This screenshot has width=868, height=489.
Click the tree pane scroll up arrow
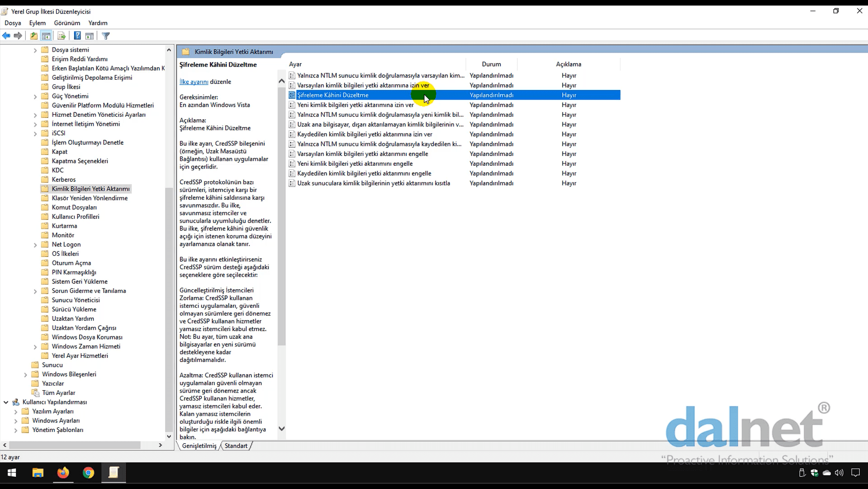[x=169, y=50]
